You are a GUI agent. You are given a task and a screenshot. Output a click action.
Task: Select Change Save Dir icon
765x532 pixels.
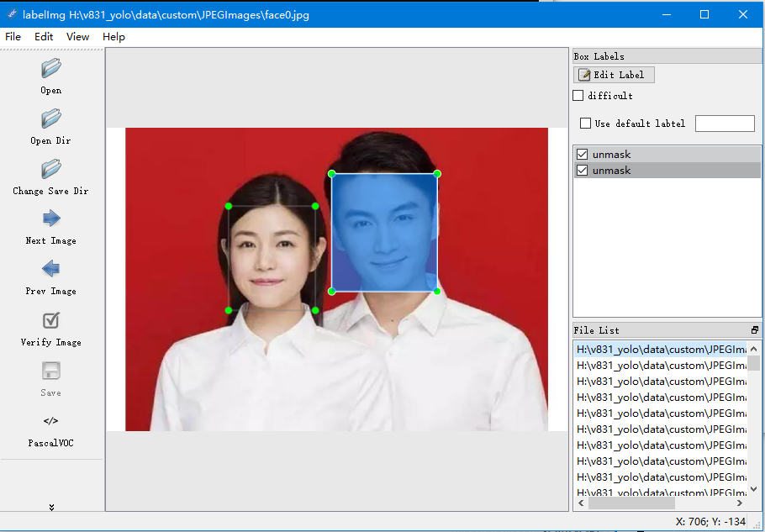pyautogui.click(x=50, y=169)
